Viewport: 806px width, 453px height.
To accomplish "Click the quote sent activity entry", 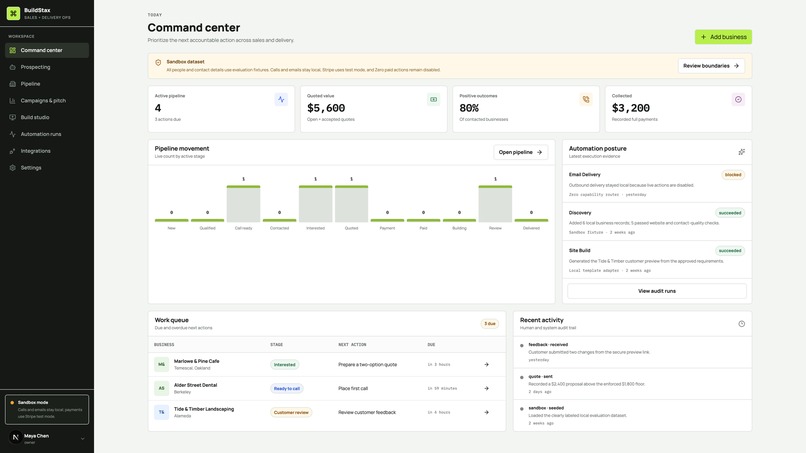I will (x=632, y=384).
